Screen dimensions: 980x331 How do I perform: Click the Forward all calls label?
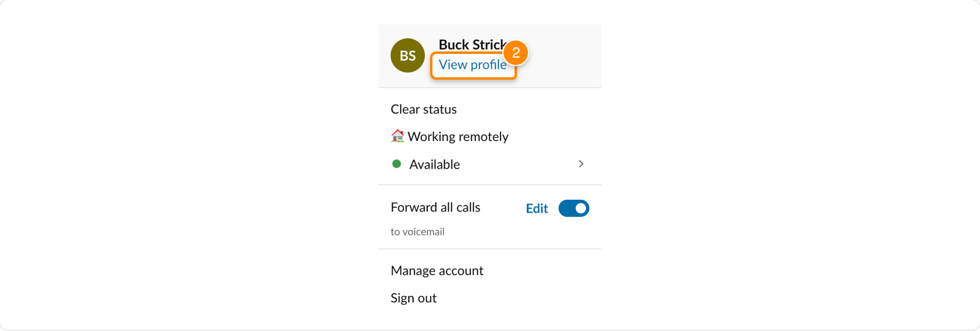(435, 207)
